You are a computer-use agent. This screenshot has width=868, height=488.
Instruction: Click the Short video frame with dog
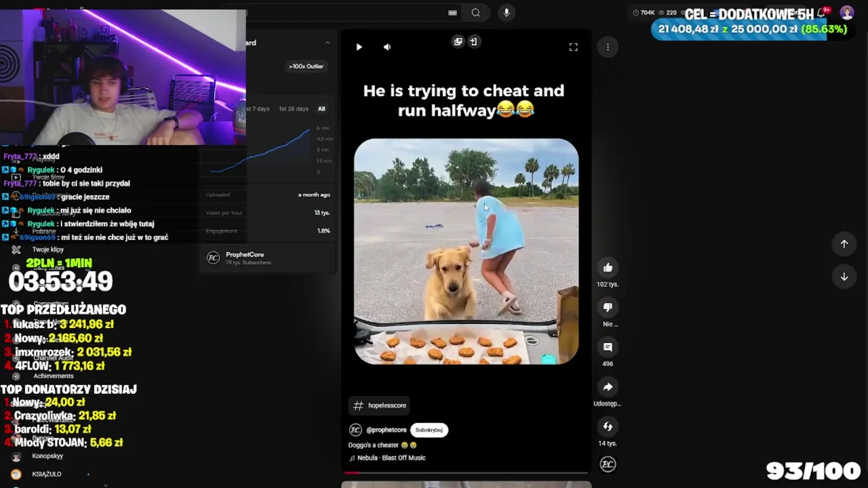467,251
